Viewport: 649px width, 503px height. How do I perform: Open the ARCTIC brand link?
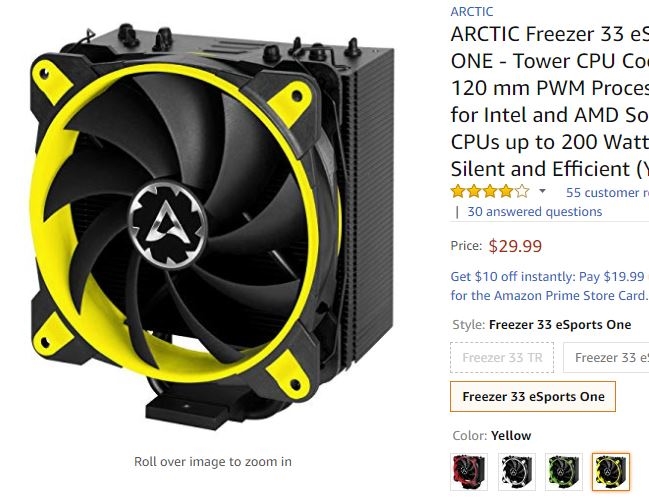[472, 12]
